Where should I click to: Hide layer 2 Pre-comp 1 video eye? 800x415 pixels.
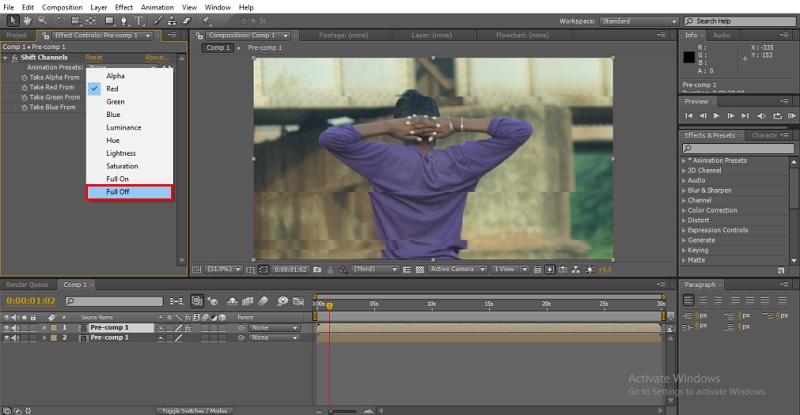pyautogui.click(x=7, y=338)
